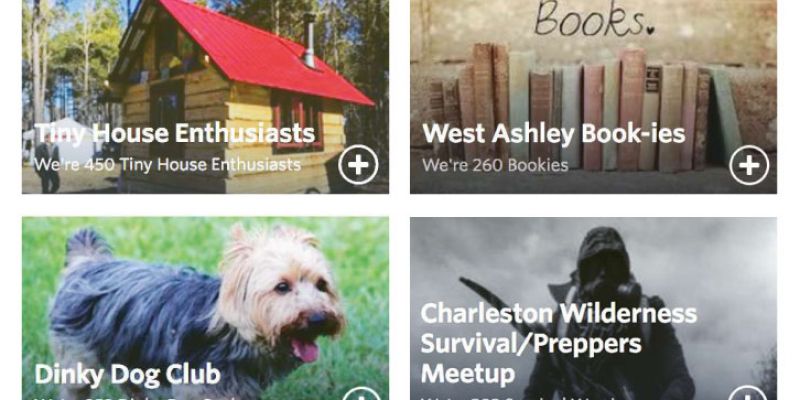Click the metal chimney pipe on the cabin

click(x=310, y=41)
